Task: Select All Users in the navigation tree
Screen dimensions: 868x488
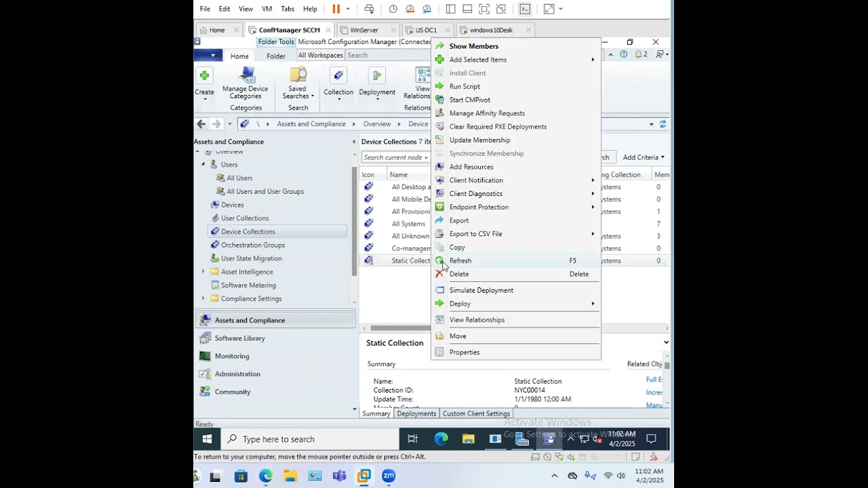Action: (239, 178)
